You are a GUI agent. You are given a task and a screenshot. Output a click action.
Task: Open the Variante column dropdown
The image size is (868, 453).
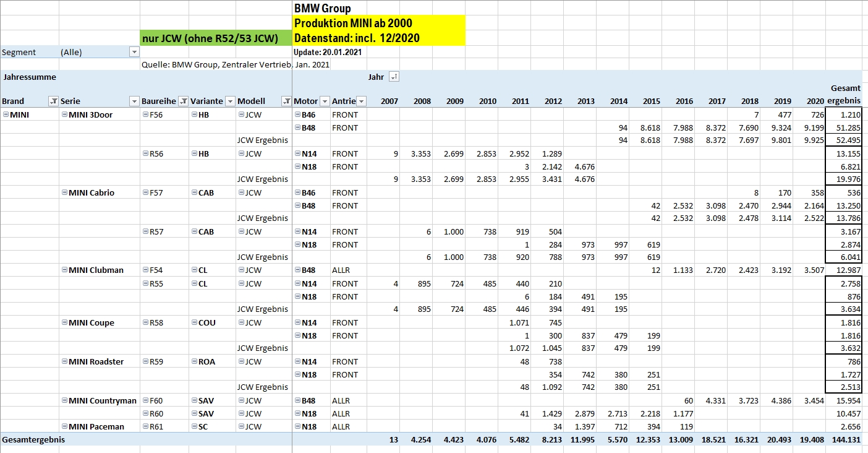click(230, 101)
